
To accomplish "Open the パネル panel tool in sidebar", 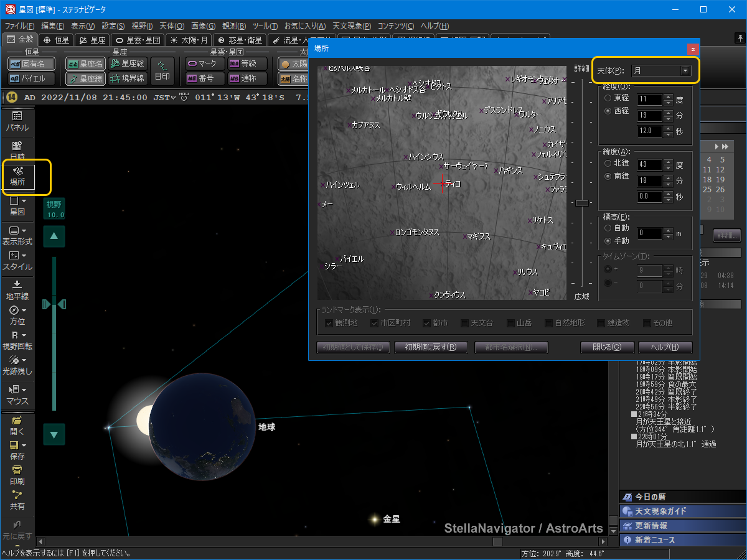I will [x=17, y=121].
